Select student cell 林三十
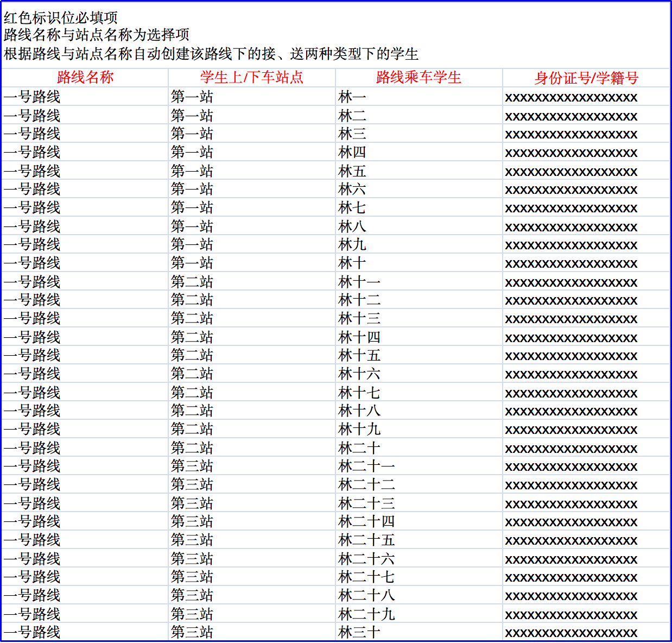Viewport: 672px width, 643px height. 419,632
